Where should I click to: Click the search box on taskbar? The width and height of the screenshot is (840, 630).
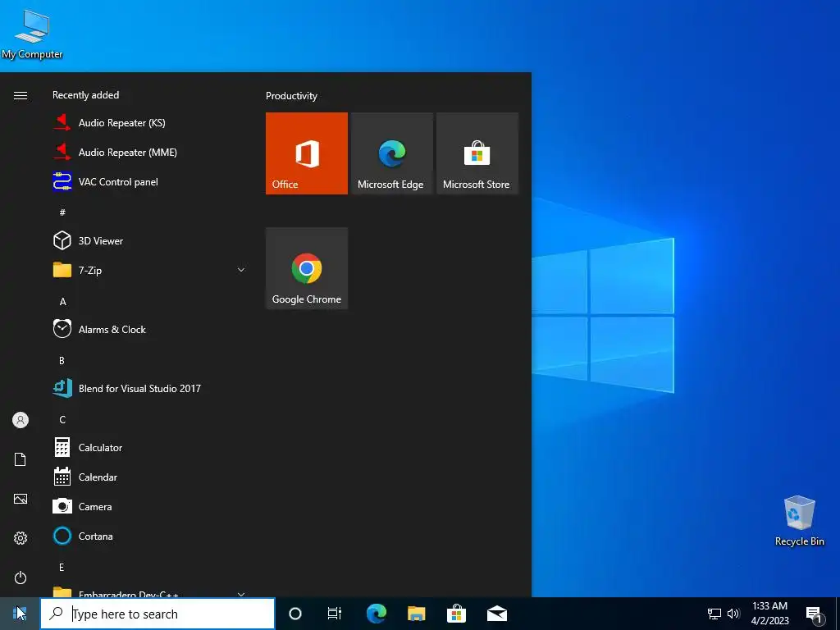pos(157,614)
